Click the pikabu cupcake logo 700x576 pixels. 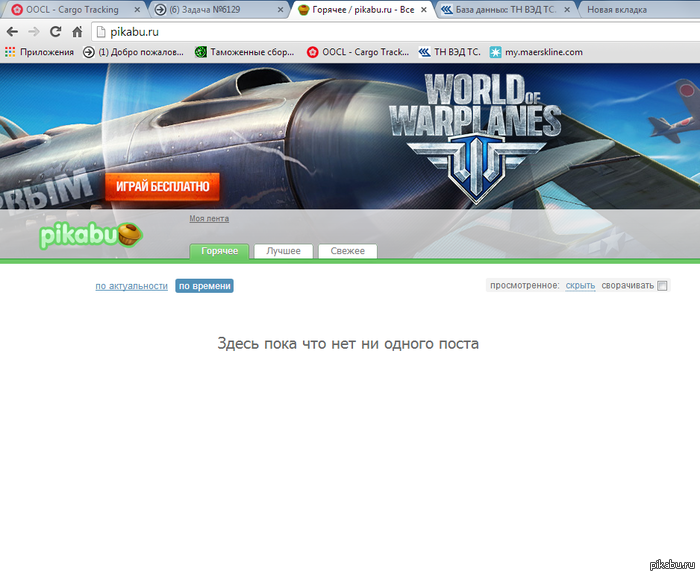tap(91, 235)
